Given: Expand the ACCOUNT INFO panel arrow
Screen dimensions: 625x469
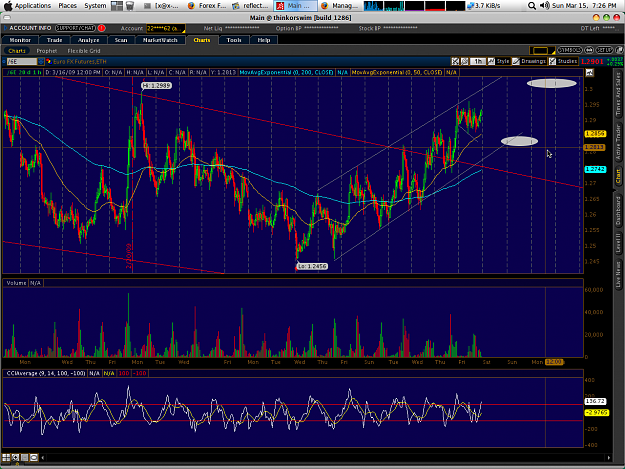Looking at the screenshot, I should pos(6,28).
